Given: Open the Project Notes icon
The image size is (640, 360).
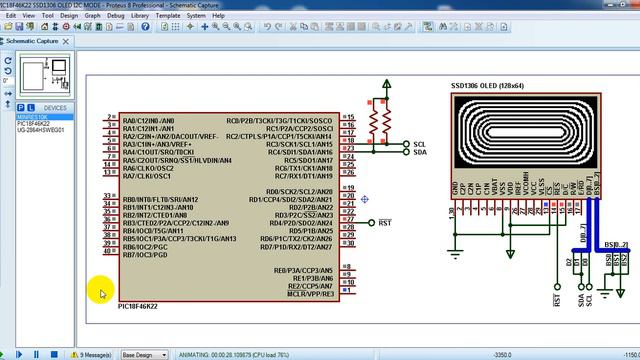Looking at the screenshot, I should (x=131, y=27).
